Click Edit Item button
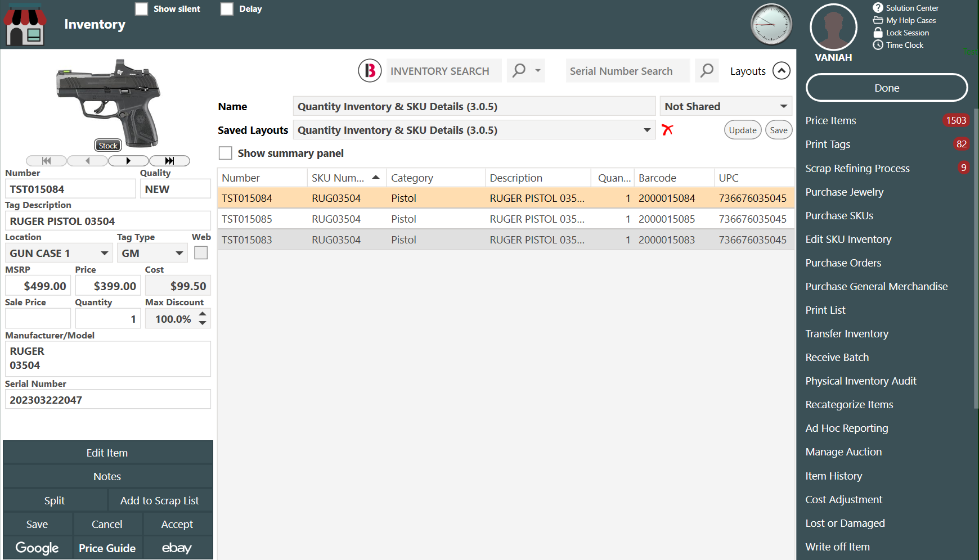 click(x=107, y=453)
